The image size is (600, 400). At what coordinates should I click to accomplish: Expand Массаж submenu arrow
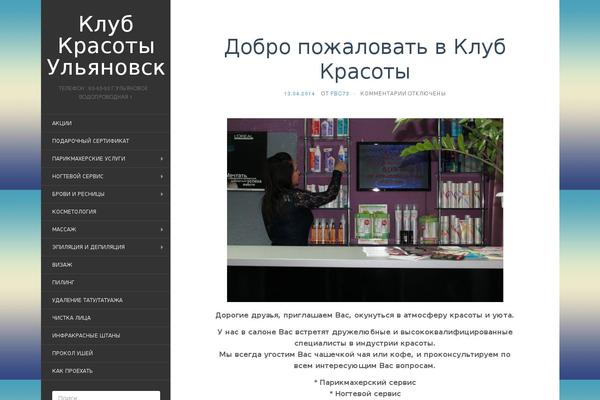pyautogui.click(x=162, y=229)
